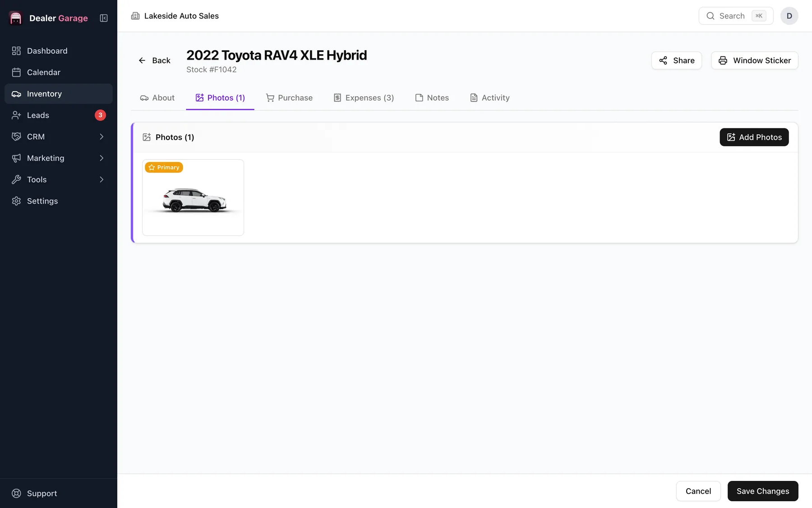This screenshot has width=812, height=508.
Task: Open Dashboard from the sidebar
Action: pyautogui.click(x=59, y=51)
